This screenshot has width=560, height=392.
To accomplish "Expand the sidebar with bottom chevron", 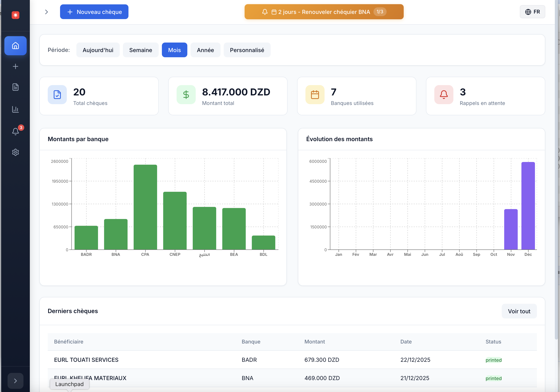I will [x=15, y=381].
